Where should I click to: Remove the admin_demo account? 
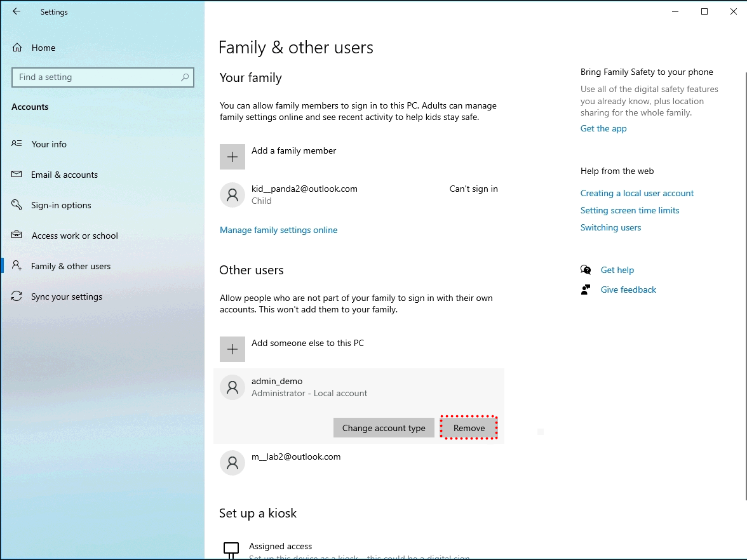pos(469,428)
